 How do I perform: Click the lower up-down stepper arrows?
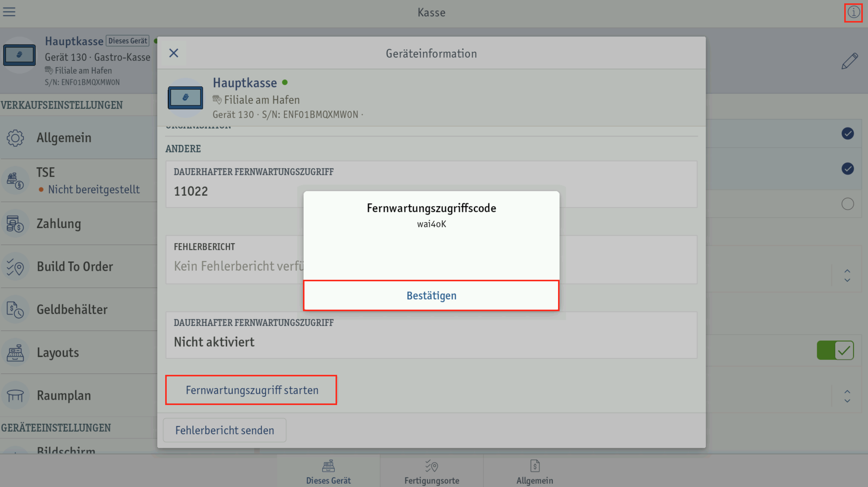click(847, 396)
